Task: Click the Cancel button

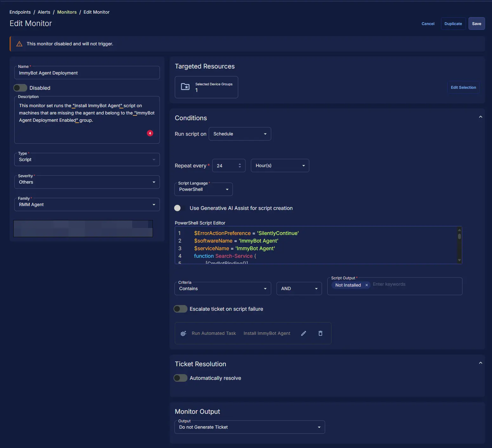Action: (x=428, y=24)
